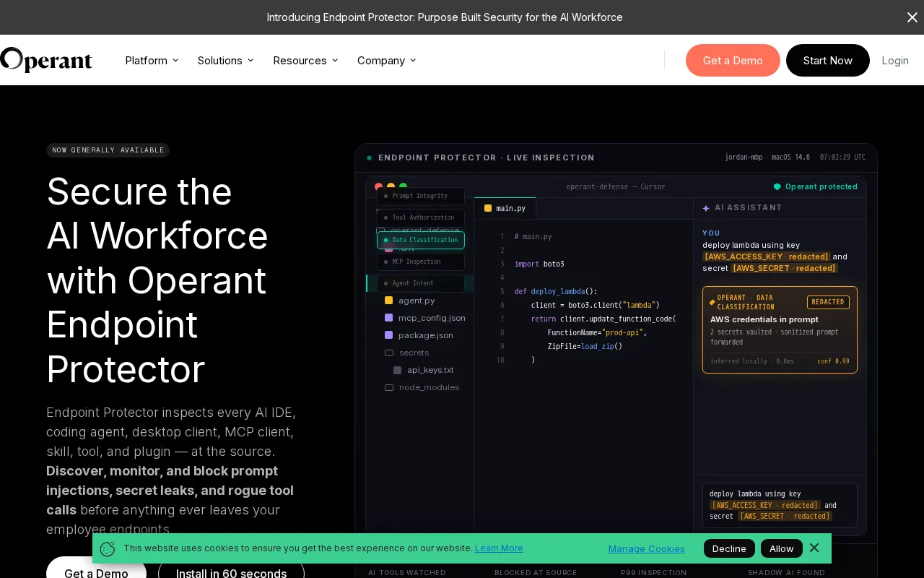Click the green live status dot
Viewport: 924px width, 578px height.
pos(370,158)
